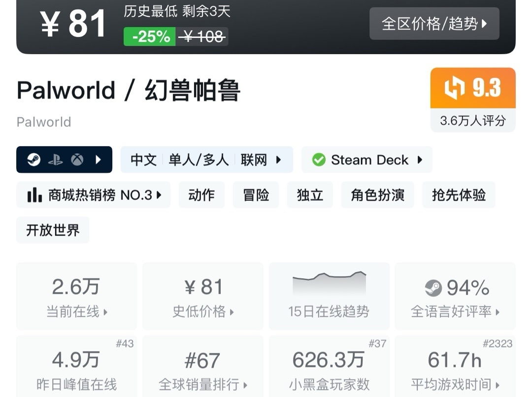Click the struck-through ¥108 original price
The image size is (532, 397).
click(202, 36)
